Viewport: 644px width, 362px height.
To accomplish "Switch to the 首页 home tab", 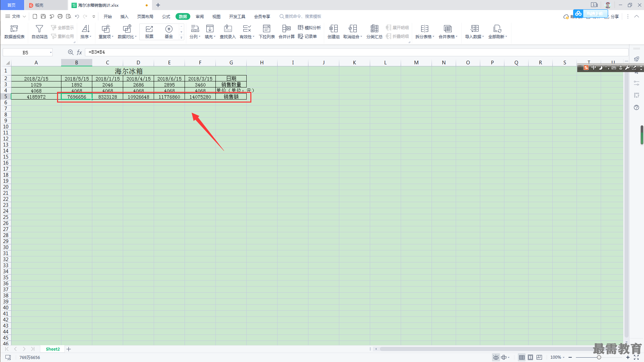I will [12, 5].
